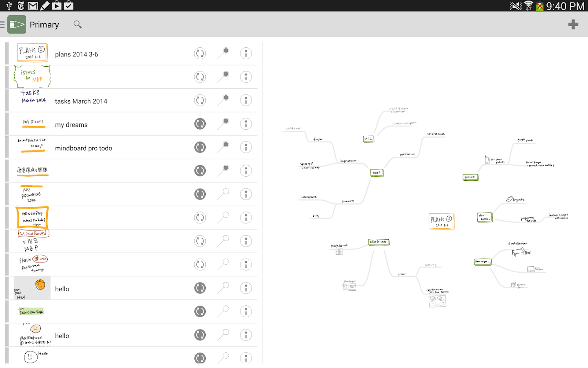Open info for mindboard pro todo
Viewport: 588px width, 368px height.
click(246, 148)
